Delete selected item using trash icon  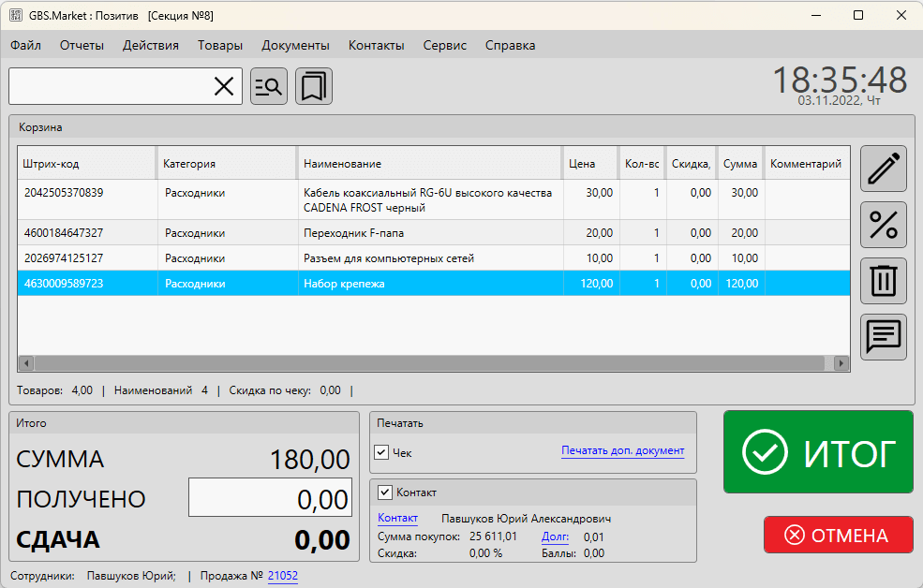point(883,281)
